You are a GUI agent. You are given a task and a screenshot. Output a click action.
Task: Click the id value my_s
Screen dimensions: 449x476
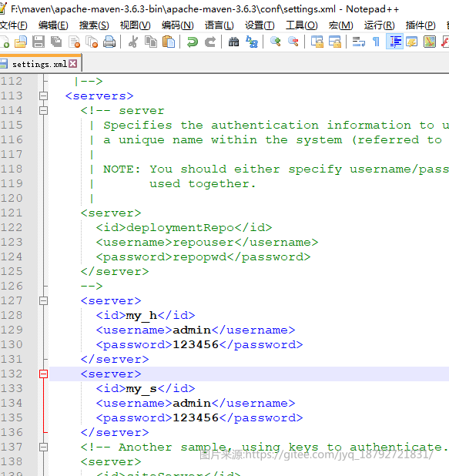(x=142, y=389)
